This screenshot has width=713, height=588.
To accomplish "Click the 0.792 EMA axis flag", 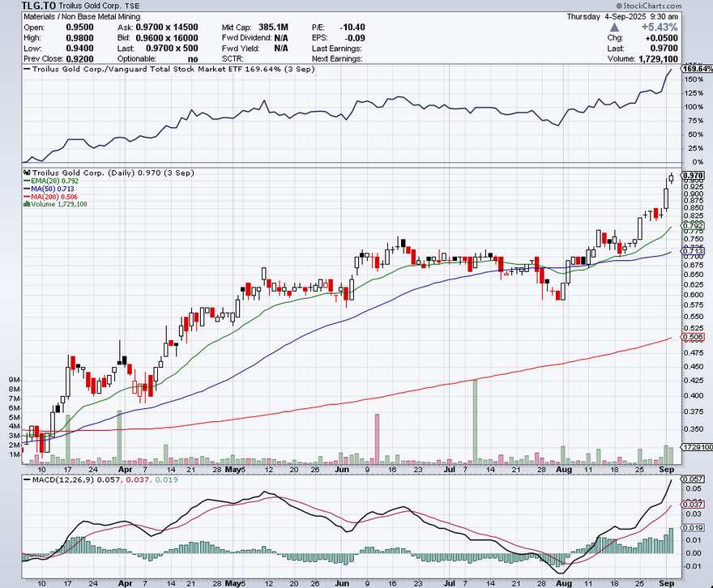I will (693, 226).
